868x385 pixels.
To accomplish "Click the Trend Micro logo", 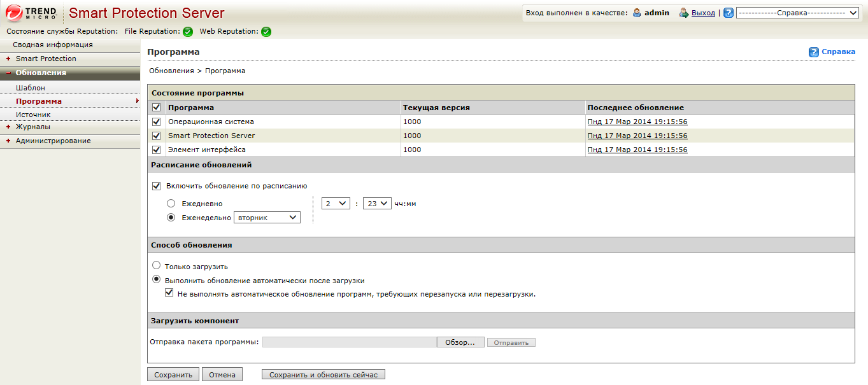I will point(32,13).
